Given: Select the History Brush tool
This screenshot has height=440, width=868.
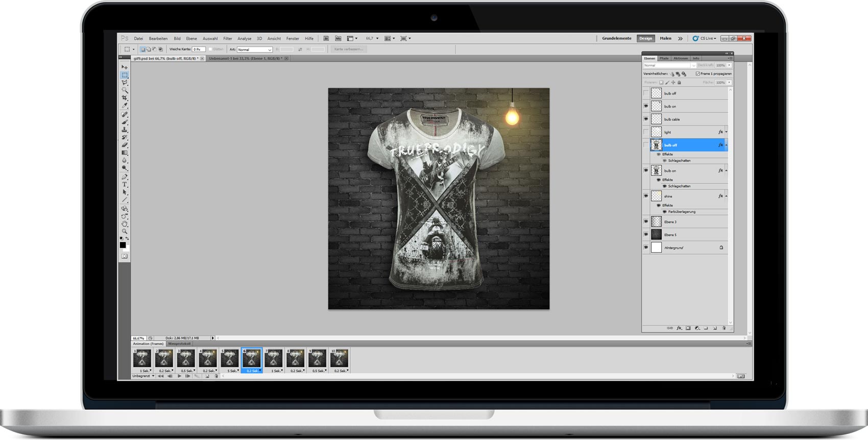Looking at the screenshot, I should click(124, 137).
